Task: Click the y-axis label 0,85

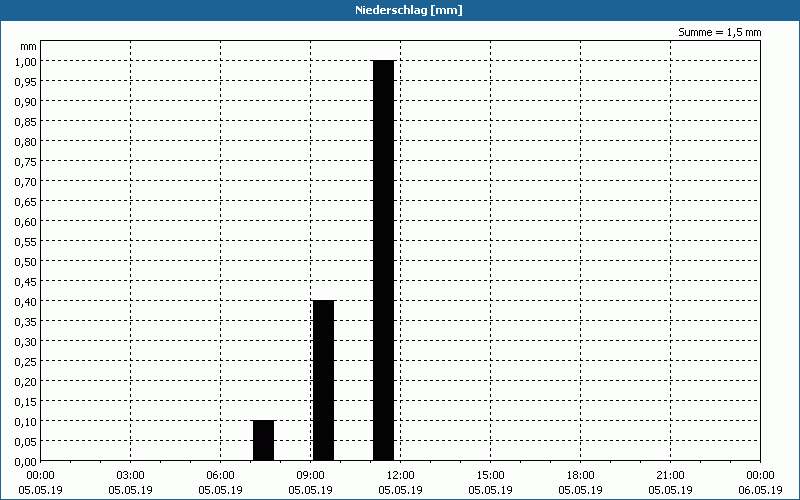Action: pos(25,121)
